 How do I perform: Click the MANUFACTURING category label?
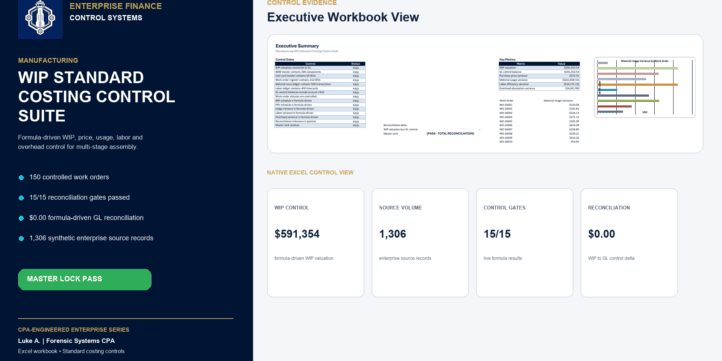48,60
